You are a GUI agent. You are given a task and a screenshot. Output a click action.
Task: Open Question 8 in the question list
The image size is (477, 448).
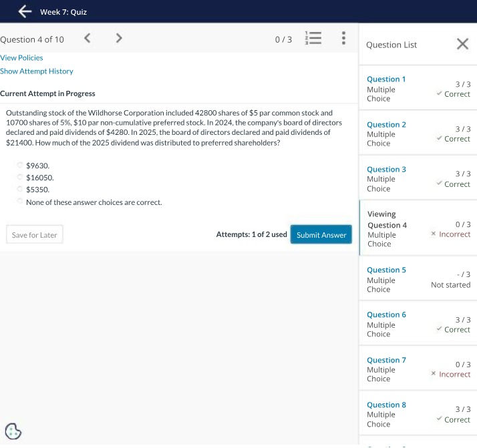click(x=386, y=405)
